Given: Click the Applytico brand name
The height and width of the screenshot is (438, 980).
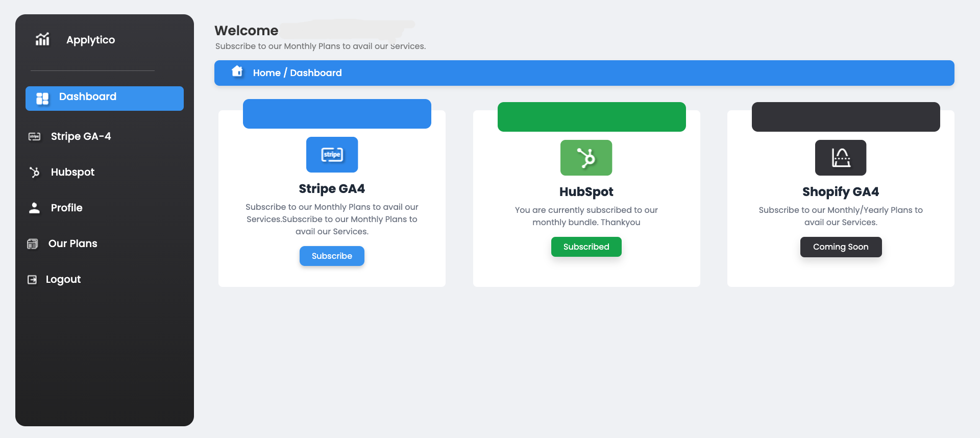Looking at the screenshot, I should (90, 40).
